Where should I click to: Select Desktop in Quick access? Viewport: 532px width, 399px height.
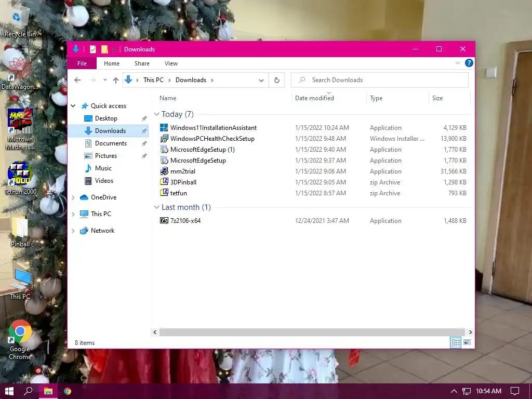point(106,118)
